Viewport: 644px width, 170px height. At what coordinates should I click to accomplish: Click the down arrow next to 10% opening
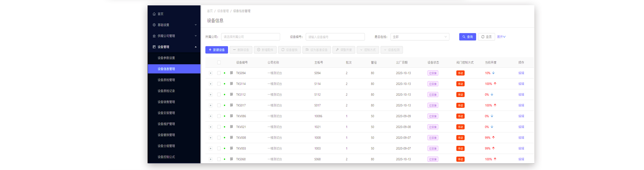493,73
